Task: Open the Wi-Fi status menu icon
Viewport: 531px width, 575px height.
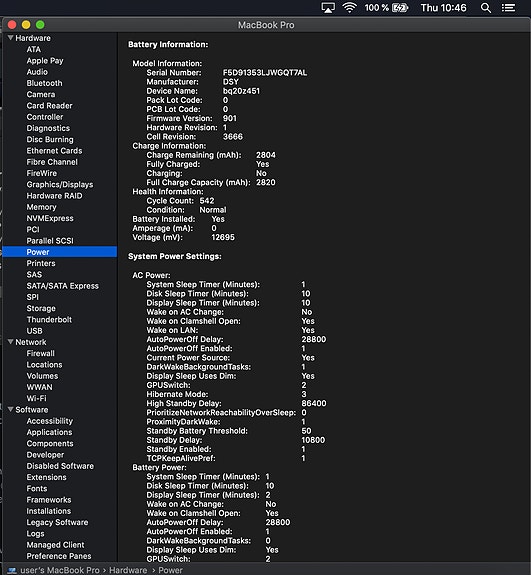Action: pyautogui.click(x=349, y=8)
